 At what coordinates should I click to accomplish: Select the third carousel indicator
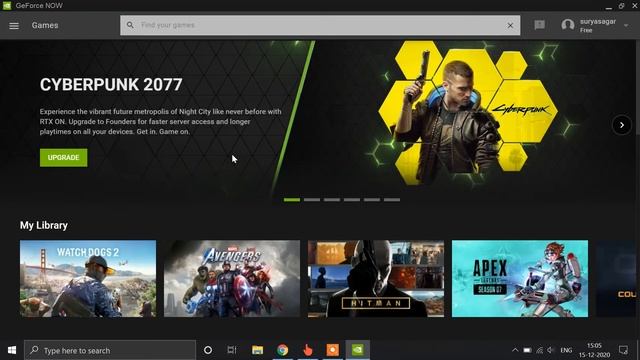[x=332, y=200]
